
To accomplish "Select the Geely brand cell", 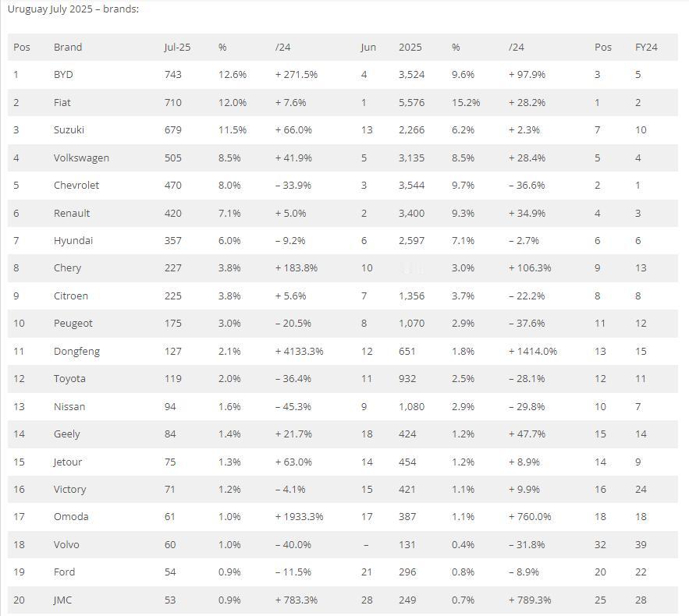I will (67, 434).
